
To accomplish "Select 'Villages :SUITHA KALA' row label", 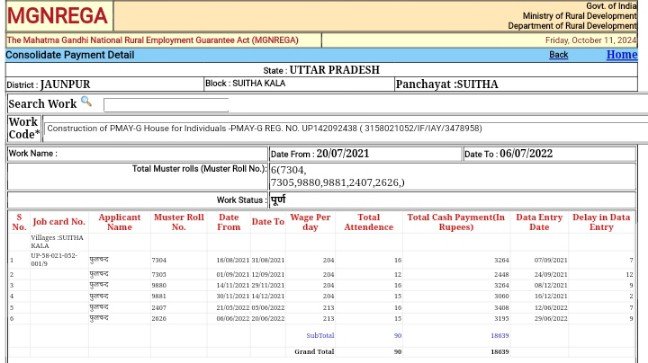I will tap(57, 241).
